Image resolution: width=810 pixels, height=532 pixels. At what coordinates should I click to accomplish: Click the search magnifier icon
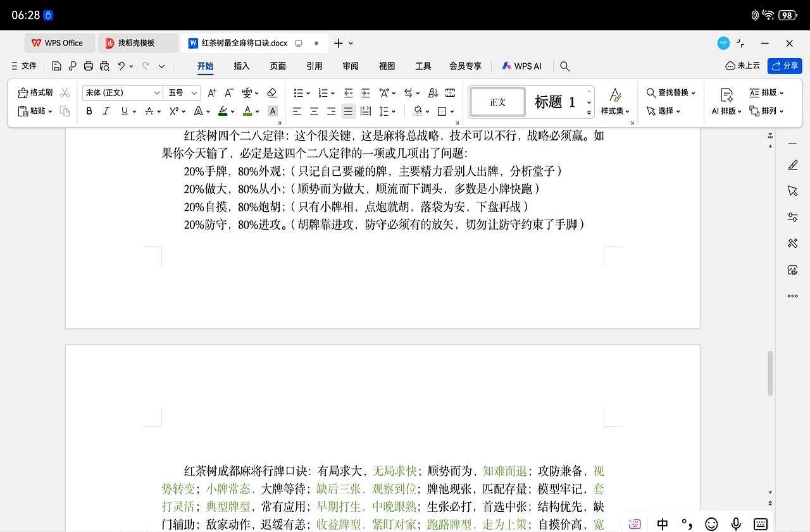click(564, 66)
